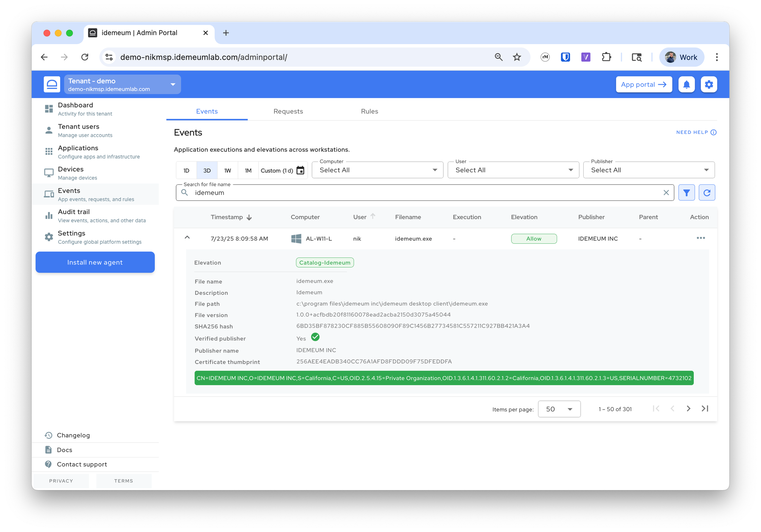
Task: Click the idemeum logo icon in header
Action: pyautogui.click(x=52, y=84)
